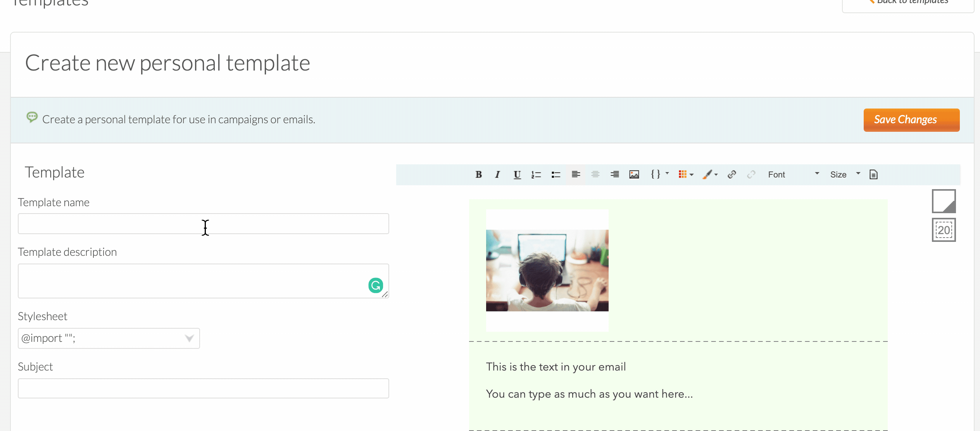Focus the Subject input field
Screen dimensions: 980x431
click(x=204, y=388)
